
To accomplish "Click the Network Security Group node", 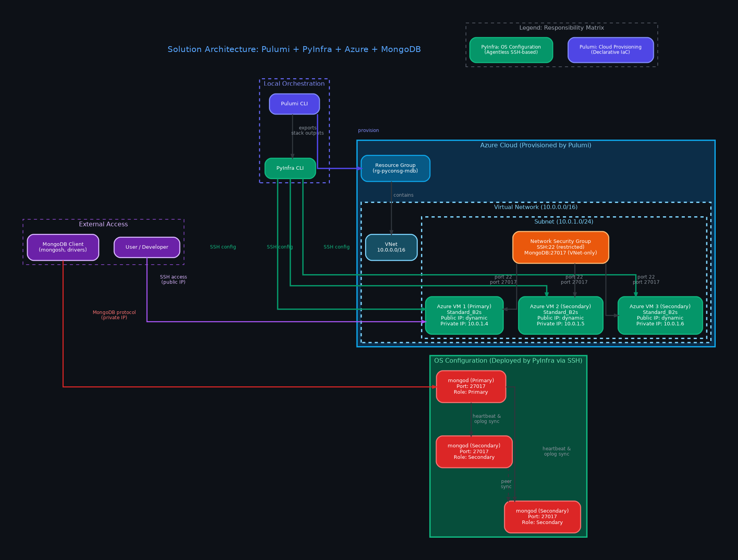I will click(x=561, y=247).
